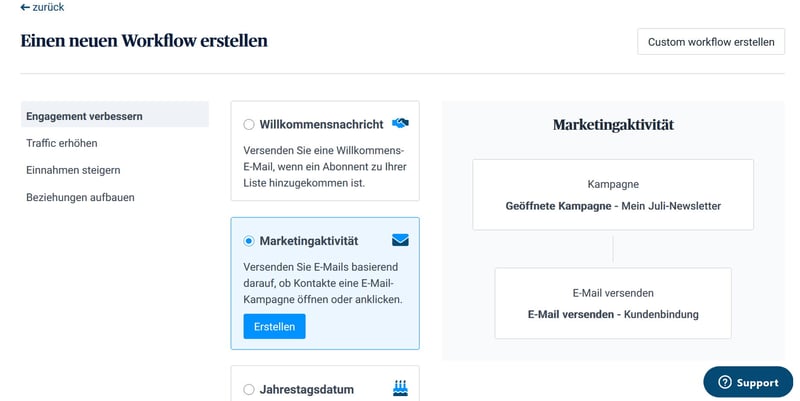Click Custom workflow erstellen button
Viewport: 800px width, 401px height.
(x=711, y=42)
